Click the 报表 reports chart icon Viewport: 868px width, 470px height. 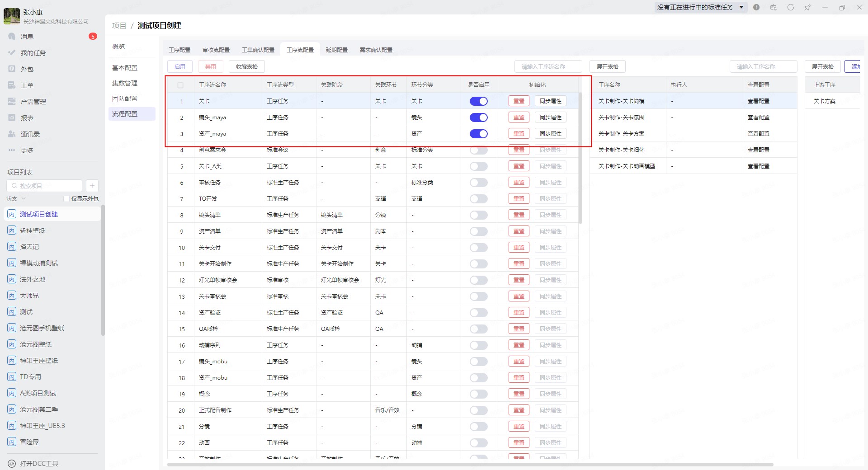click(x=12, y=118)
